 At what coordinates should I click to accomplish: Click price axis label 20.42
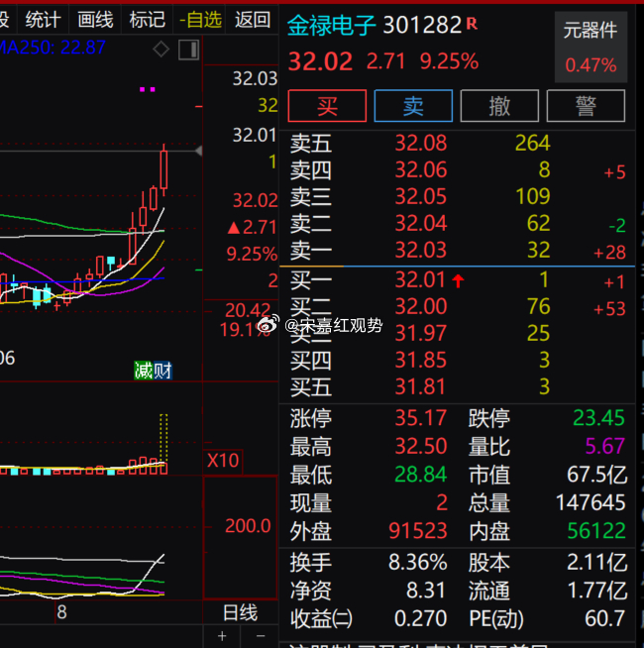tap(247, 310)
